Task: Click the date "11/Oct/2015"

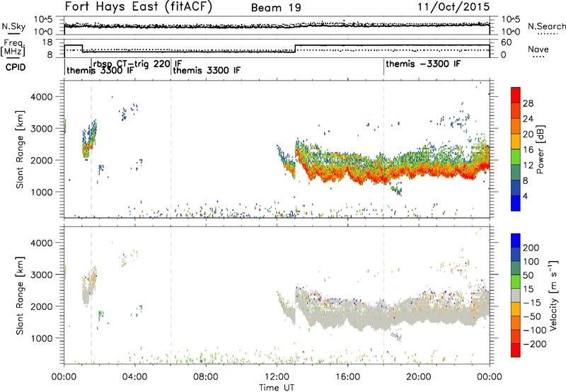Action: 454,7
